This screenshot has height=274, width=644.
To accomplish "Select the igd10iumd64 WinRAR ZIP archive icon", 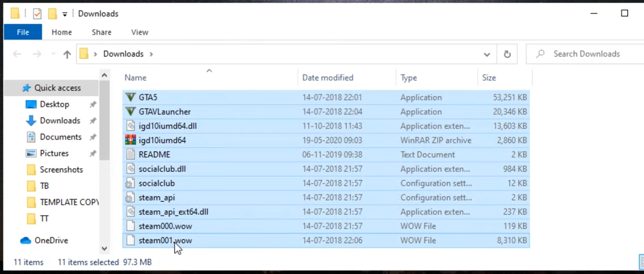I will coord(130,140).
